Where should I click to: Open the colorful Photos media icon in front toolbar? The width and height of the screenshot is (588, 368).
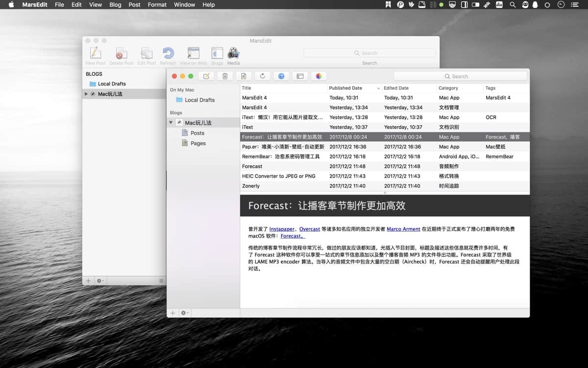pos(318,76)
